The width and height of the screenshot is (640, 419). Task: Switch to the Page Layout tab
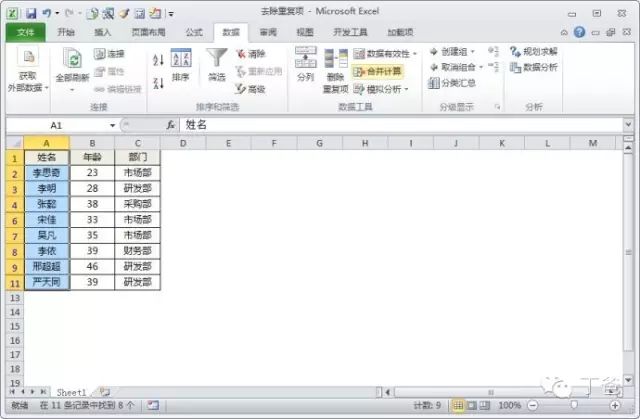tap(148, 32)
